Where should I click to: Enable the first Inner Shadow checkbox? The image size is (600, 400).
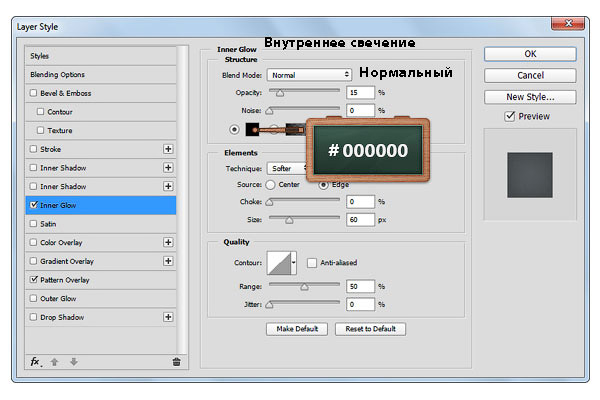coord(34,168)
